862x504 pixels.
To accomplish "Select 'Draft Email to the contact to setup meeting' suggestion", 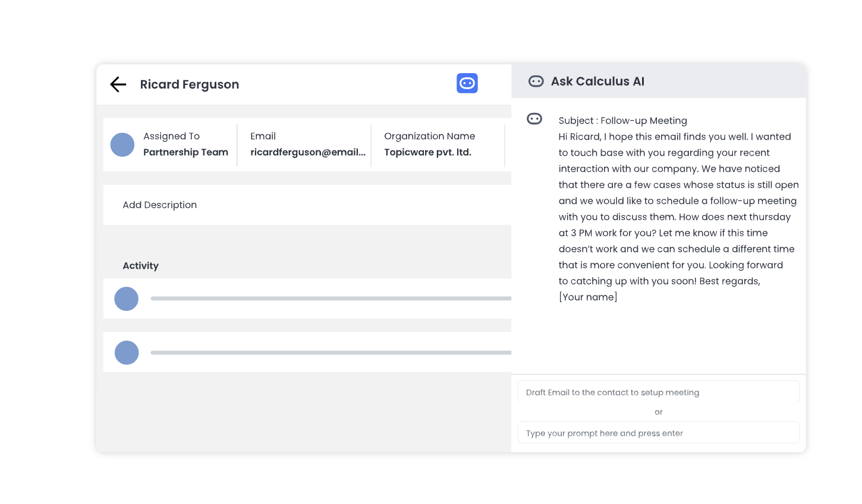I will coord(659,392).
